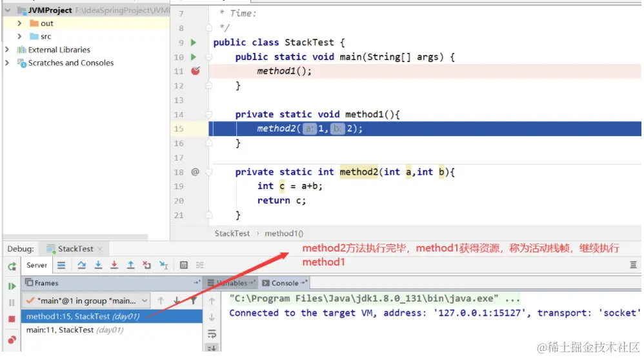The width and height of the screenshot is (644, 358).
Task: Click the Step Into icon
Action: point(98,265)
